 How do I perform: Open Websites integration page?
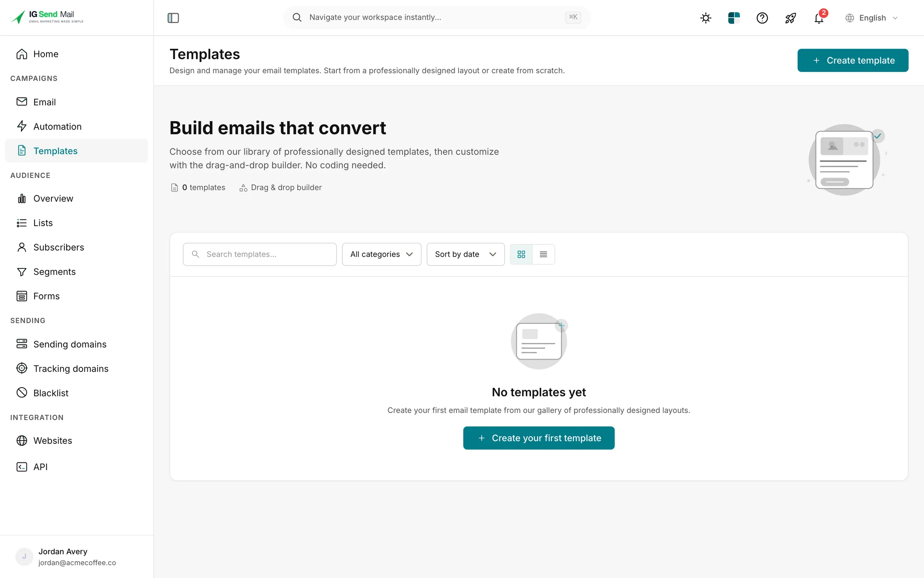point(76,440)
